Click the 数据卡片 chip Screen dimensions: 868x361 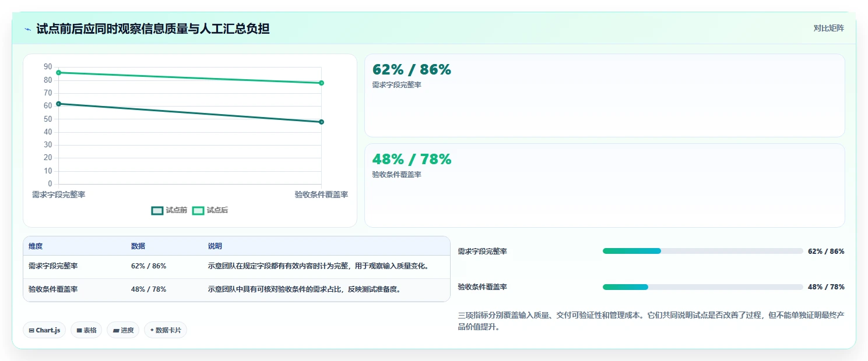click(166, 330)
